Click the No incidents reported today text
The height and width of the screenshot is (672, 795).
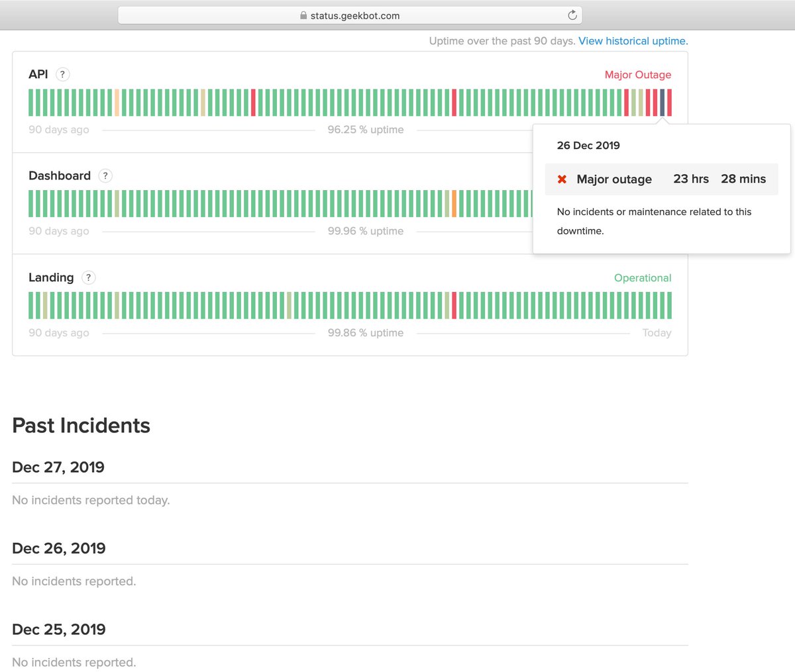[x=91, y=501]
